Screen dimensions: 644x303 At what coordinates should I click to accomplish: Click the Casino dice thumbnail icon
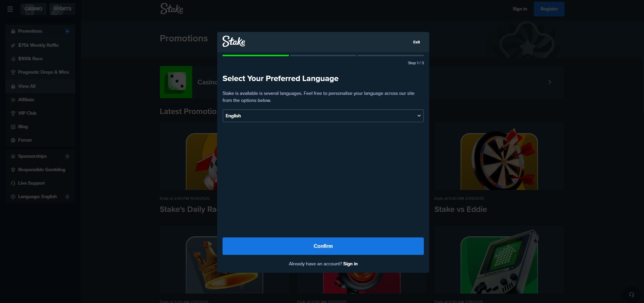[176, 82]
